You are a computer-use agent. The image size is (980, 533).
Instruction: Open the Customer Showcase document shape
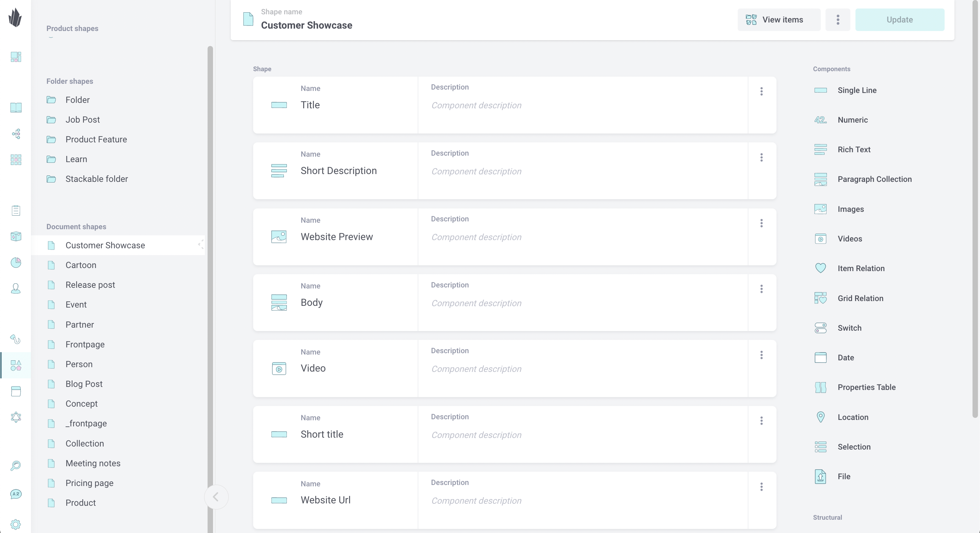[x=118, y=245]
